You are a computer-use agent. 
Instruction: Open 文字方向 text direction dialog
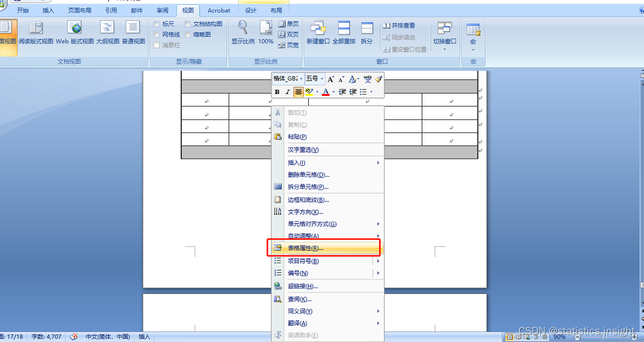(327, 212)
